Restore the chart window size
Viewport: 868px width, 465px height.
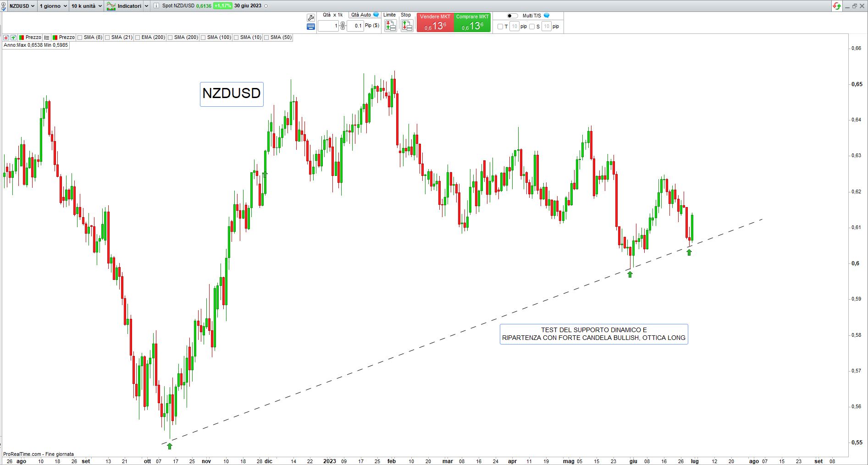coord(855,6)
